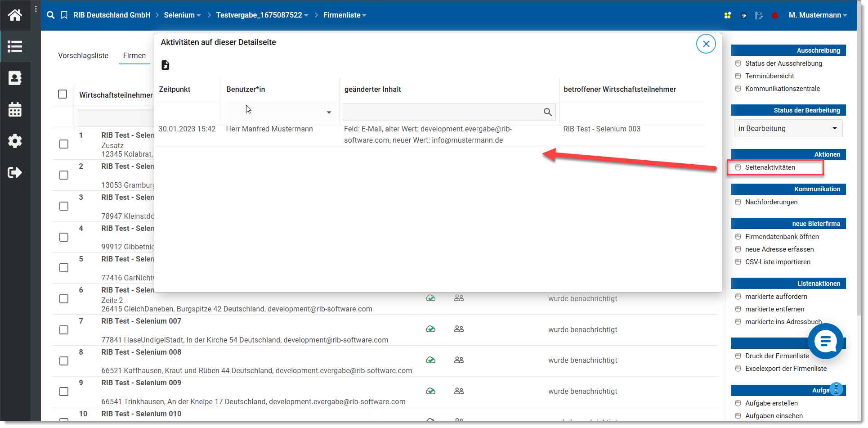Expand the Benutzer*in filter dropdown
This screenshot has width=868, height=428.
[x=329, y=113]
